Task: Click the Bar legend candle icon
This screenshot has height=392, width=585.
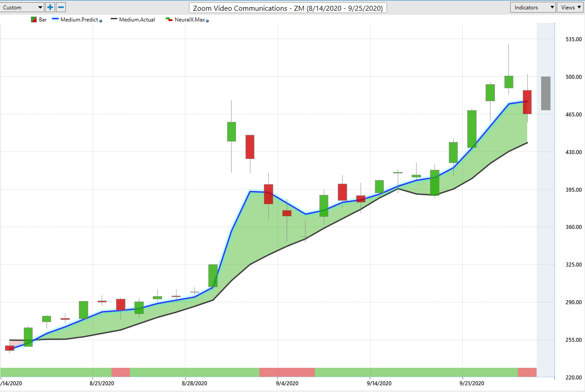Action: [33, 20]
